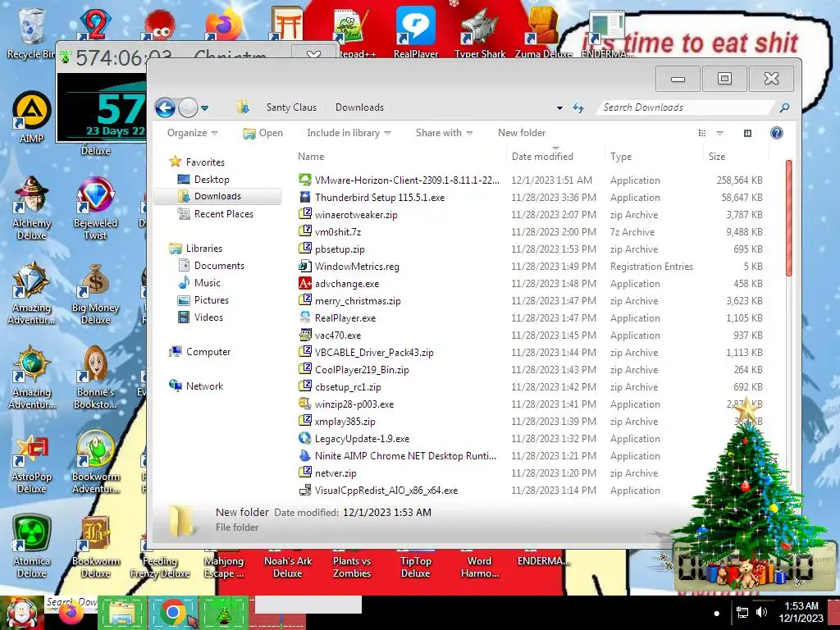Open the network tray icon

click(x=742, y=612)
